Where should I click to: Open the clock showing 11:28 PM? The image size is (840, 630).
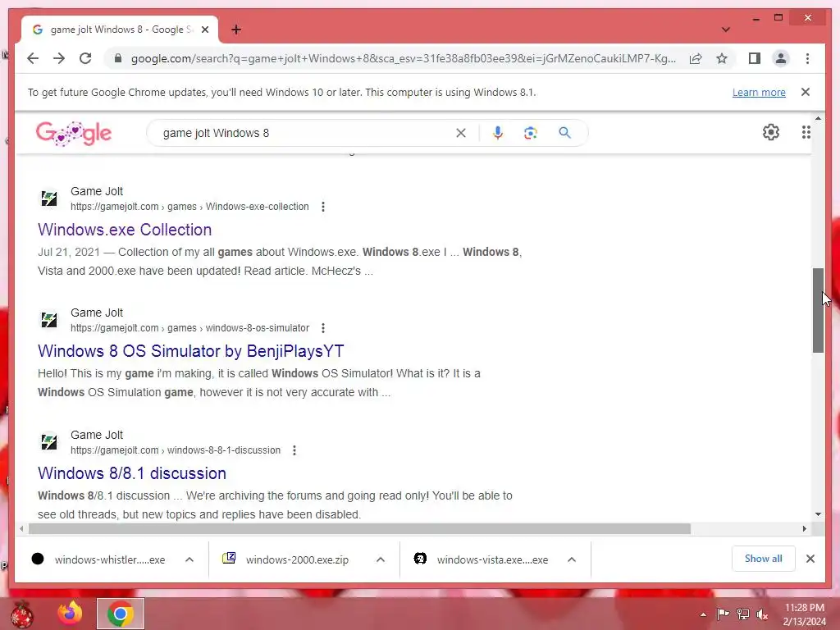[x=804, y=614]
